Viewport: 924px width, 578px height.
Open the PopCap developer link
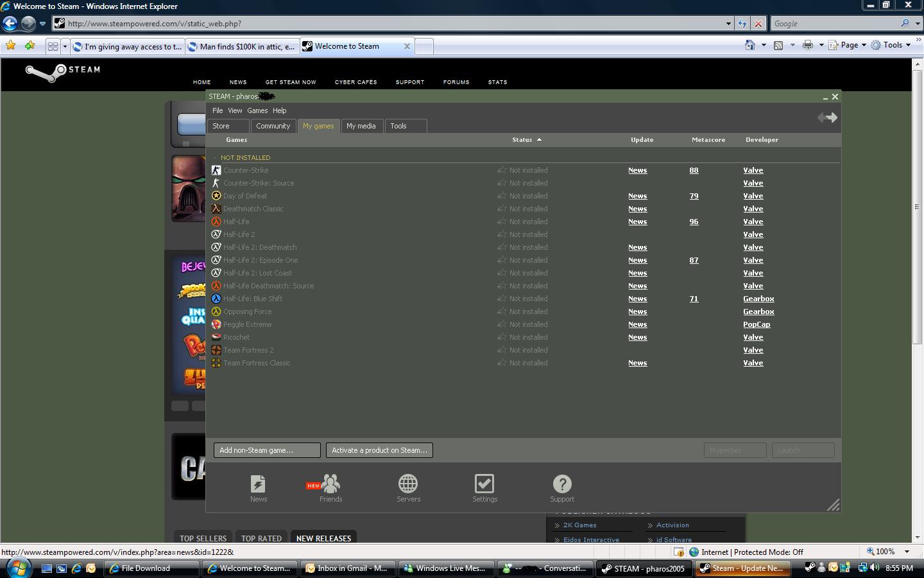point(757,324)
